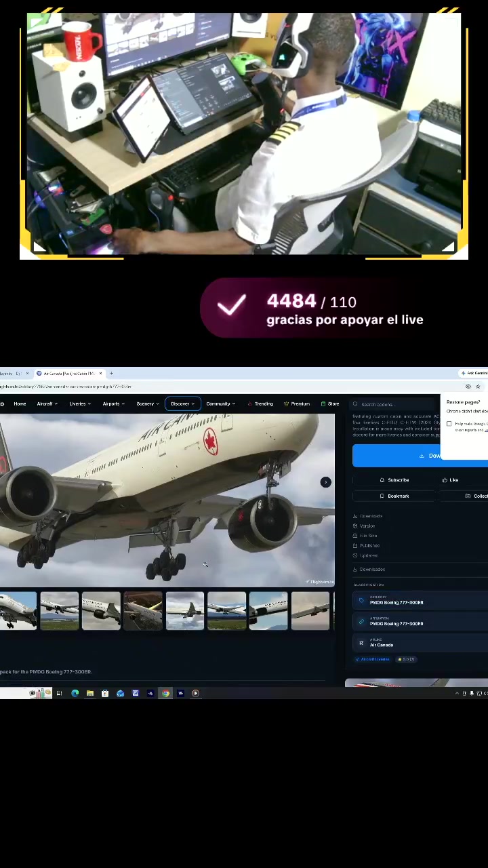Screen dimensions: 488x868
Task: Open the Air Canada airline card
Action: pos(420,642)
